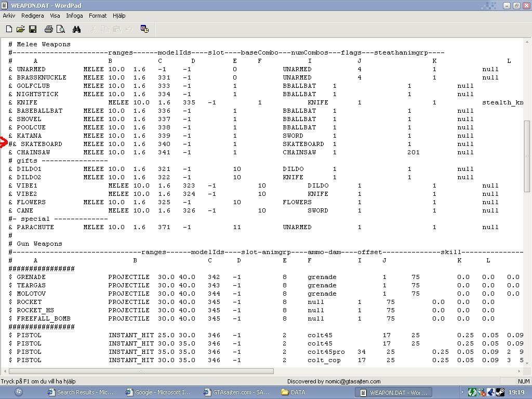Click the Steam icon in system tray
The width and height of the screenshot is (532, 399).
point(500,392)
